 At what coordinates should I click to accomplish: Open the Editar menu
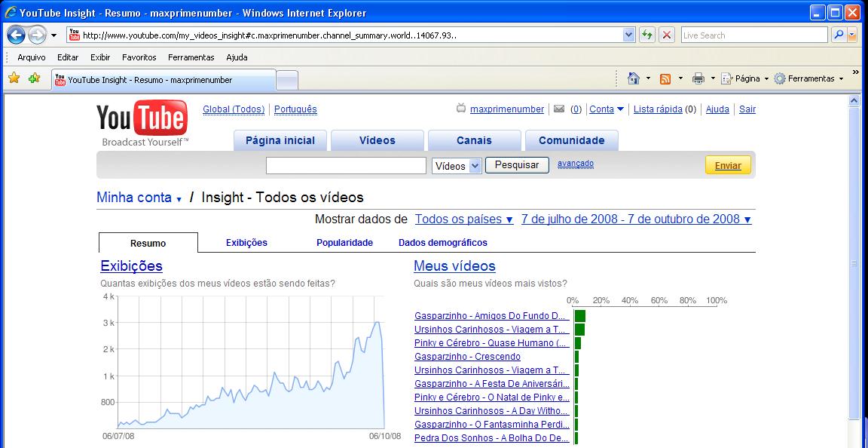[x=68, y=57]
